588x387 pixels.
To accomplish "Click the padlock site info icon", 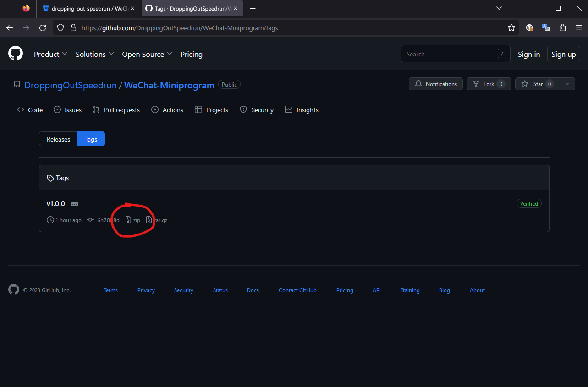I will click(x=73, y=28).
